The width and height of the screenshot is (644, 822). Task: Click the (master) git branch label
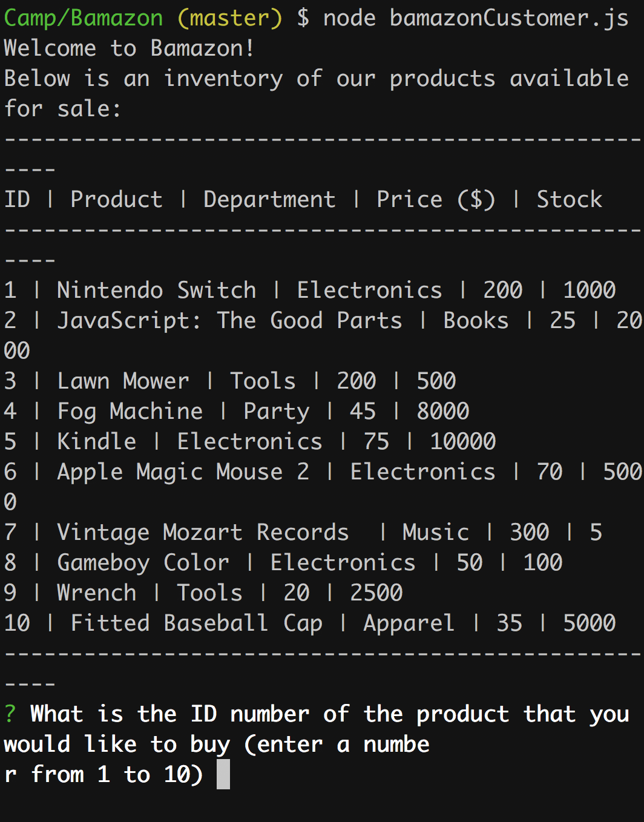(x=230, y=18)
